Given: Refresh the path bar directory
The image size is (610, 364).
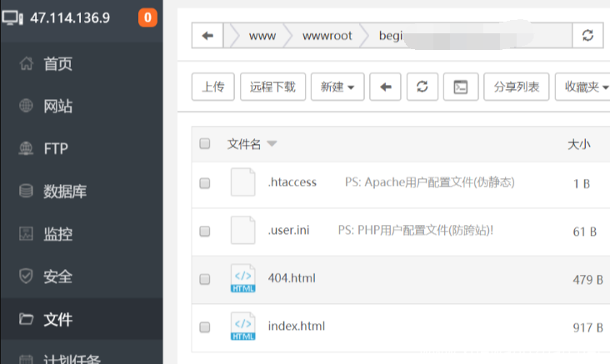Looking at the screenshot, I should tap(587, 36).
